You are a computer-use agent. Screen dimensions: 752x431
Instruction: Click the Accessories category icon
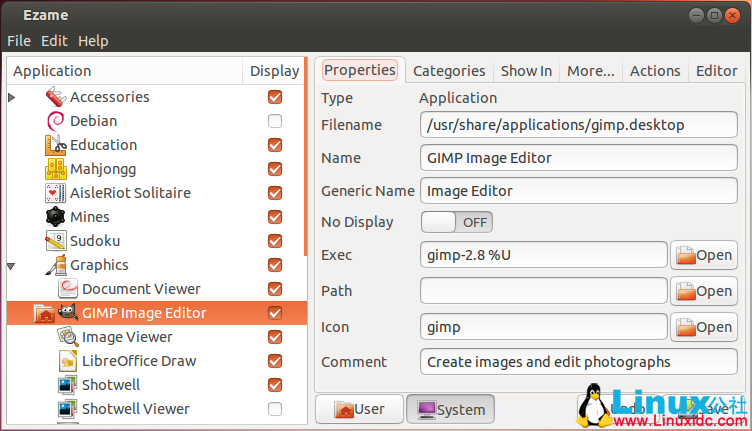[56, 97]
